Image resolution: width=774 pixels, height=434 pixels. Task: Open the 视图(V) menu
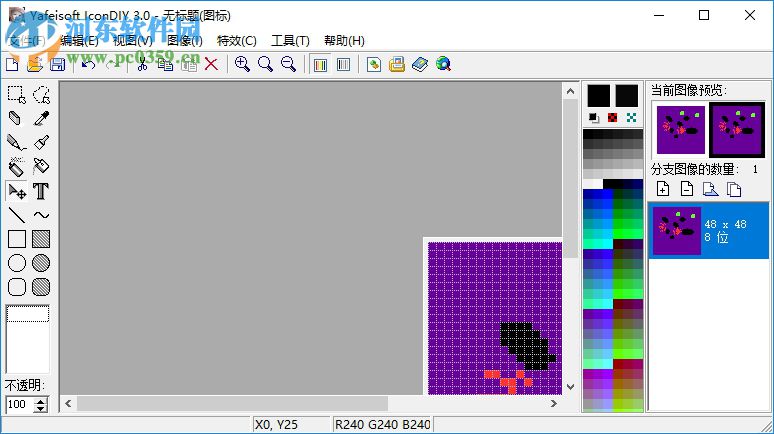132,40
